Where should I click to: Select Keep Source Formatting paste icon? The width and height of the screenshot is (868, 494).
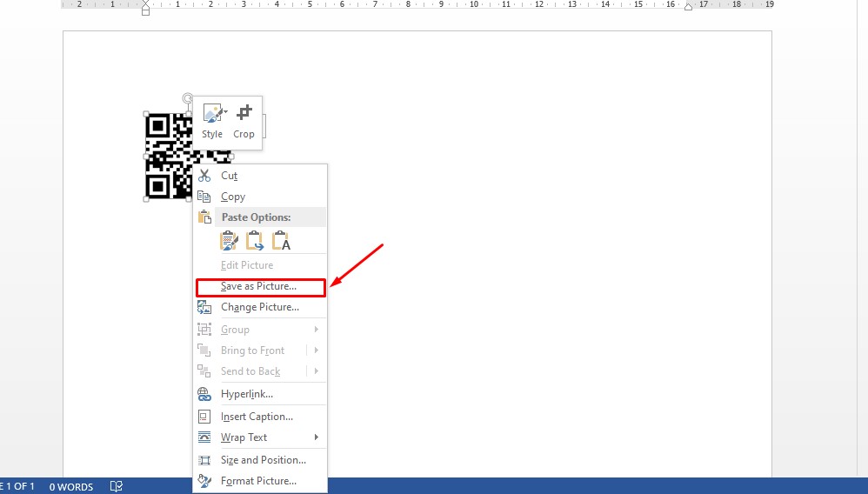point(229,241)
